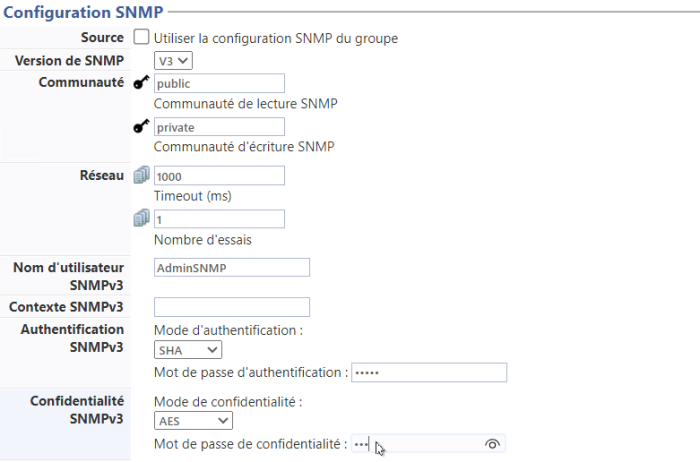Open the AES confidentiality mode dropdown
The width and height of the screenshot is (700, 462).
[193, 421]
